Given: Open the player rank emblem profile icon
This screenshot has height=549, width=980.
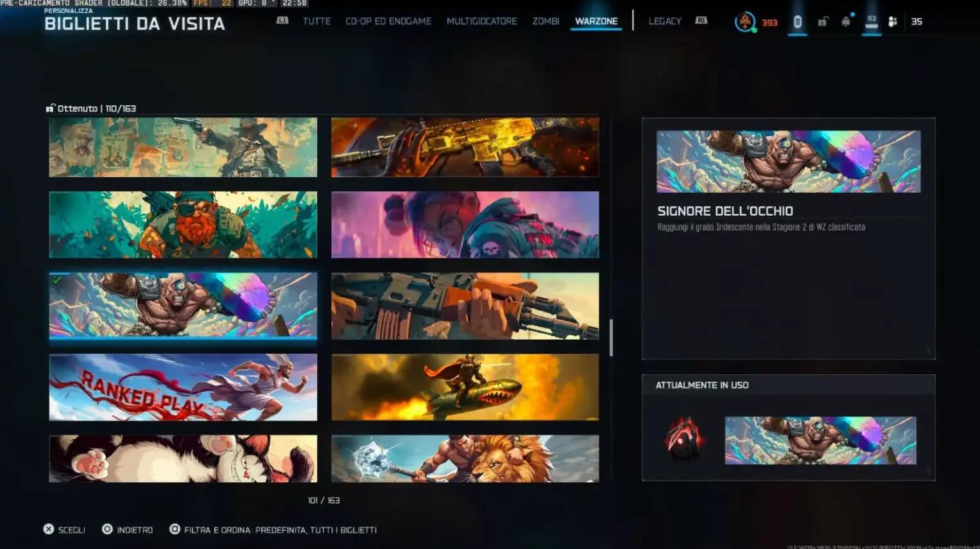Looking at the screenshot, I should (744, 22).
